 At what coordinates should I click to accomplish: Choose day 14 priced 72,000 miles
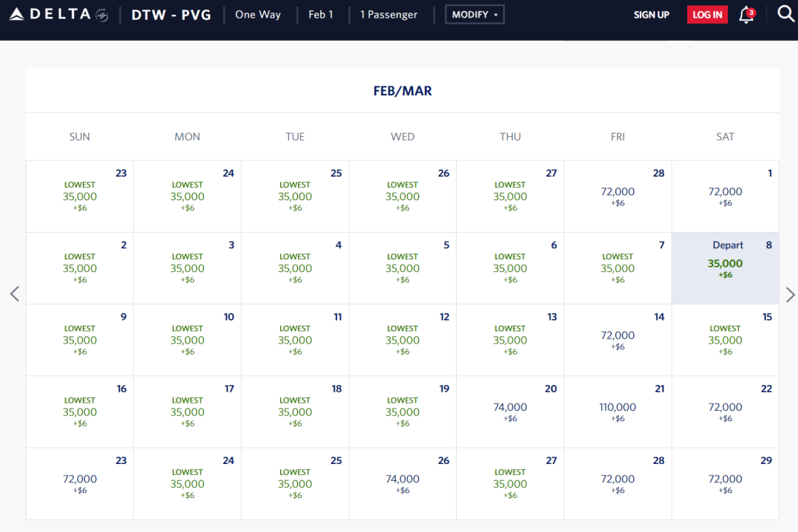coord(617,340)
